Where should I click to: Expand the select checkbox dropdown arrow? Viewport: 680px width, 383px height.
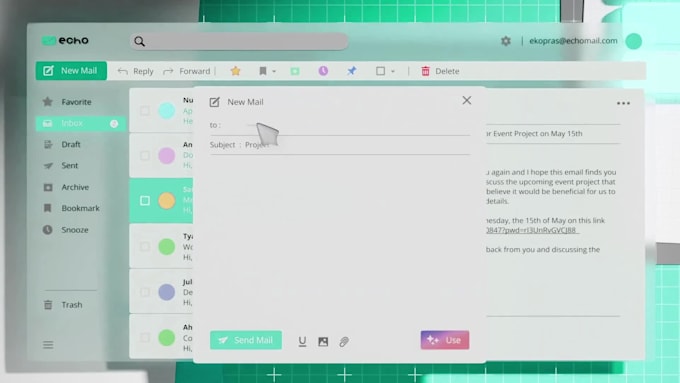393,72
